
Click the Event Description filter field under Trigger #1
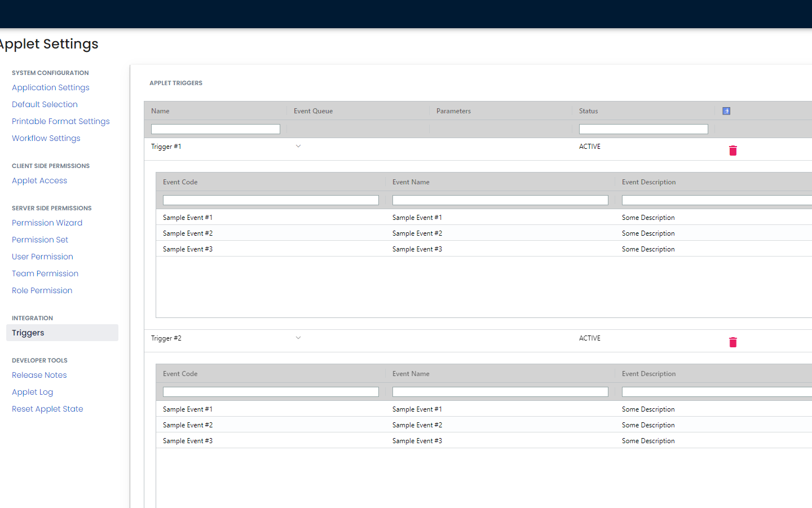[717, 200]
